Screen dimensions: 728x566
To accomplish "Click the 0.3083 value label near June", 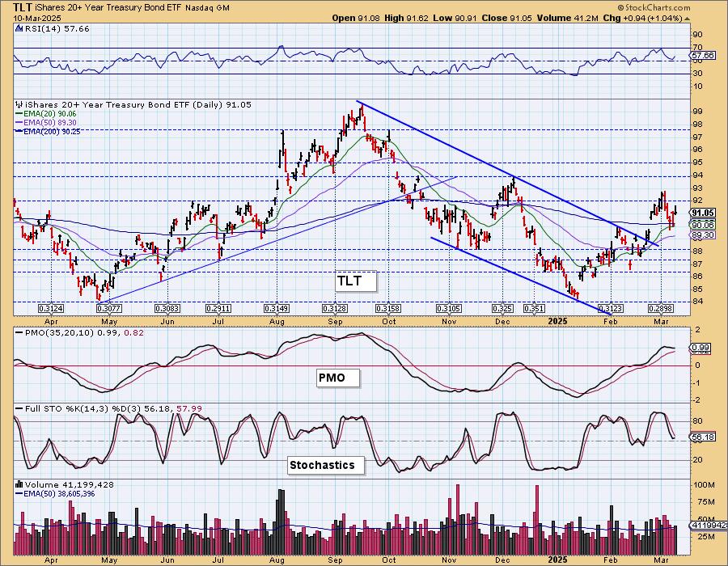I will coord(167,309).
